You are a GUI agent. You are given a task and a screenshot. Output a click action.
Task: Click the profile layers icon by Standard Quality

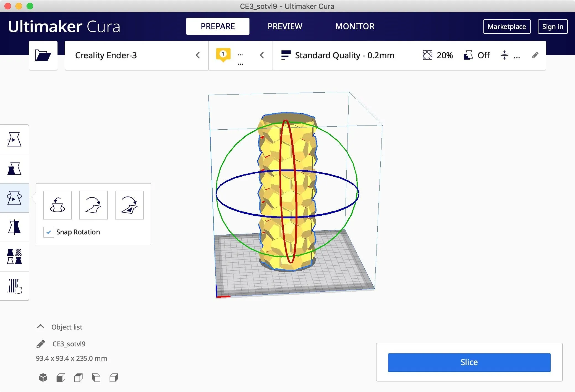click(286, 55)
